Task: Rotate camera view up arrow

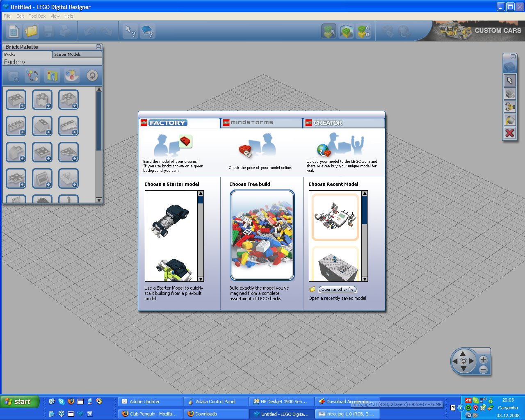Action: (x=463, y=353)
